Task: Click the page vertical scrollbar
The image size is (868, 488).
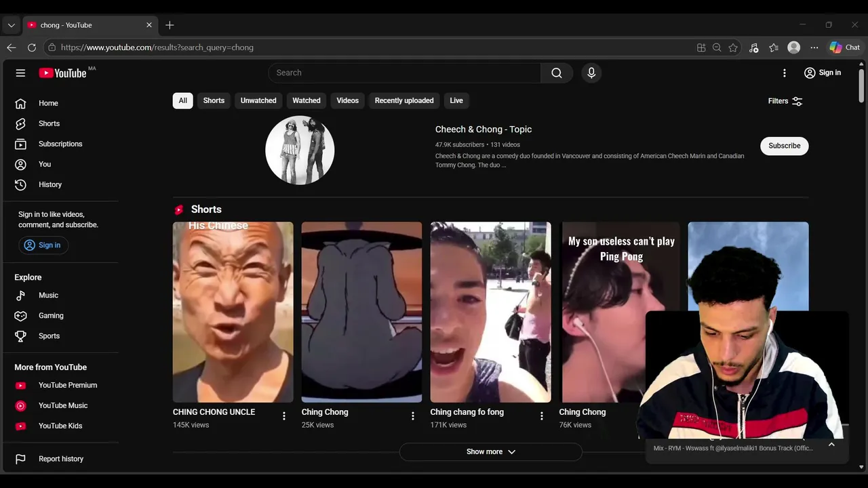Action: 862,85
